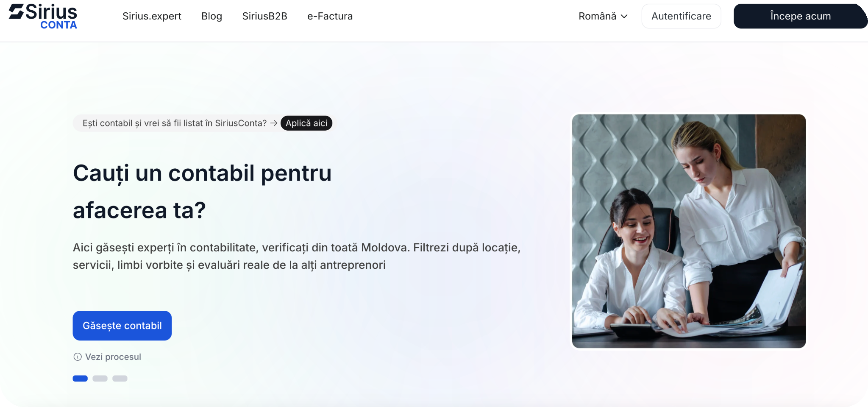Open SiriusB2B from the navigation
Viewport: 868px width, 407px height.
click(x=265, y=16)
